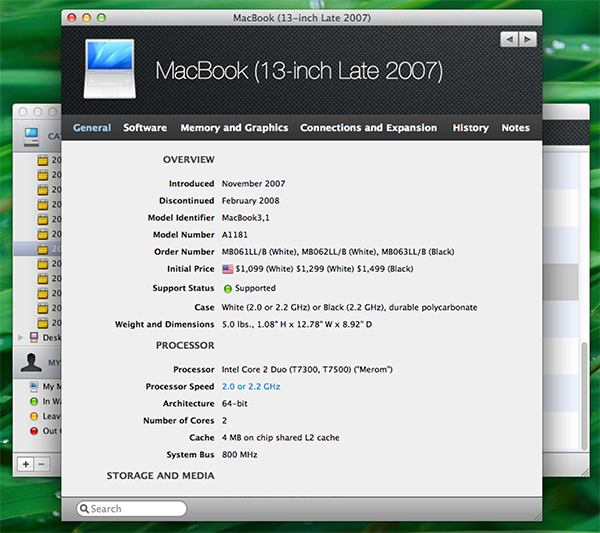Click the large MacBook (13-inch Late 2007) heading
The height and width of the screenshot is (533, 600).
point(299,71)
